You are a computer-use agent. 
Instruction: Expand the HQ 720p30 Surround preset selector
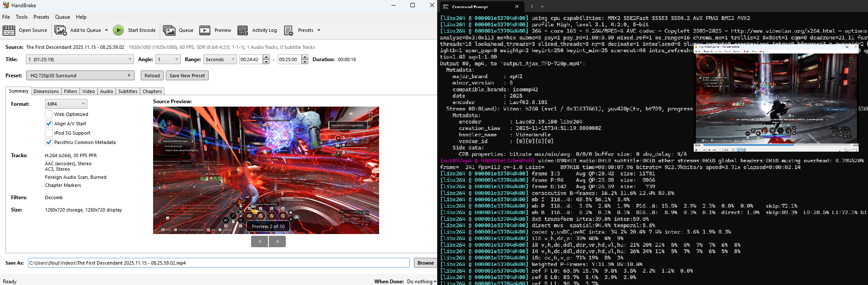click(80, 76)
